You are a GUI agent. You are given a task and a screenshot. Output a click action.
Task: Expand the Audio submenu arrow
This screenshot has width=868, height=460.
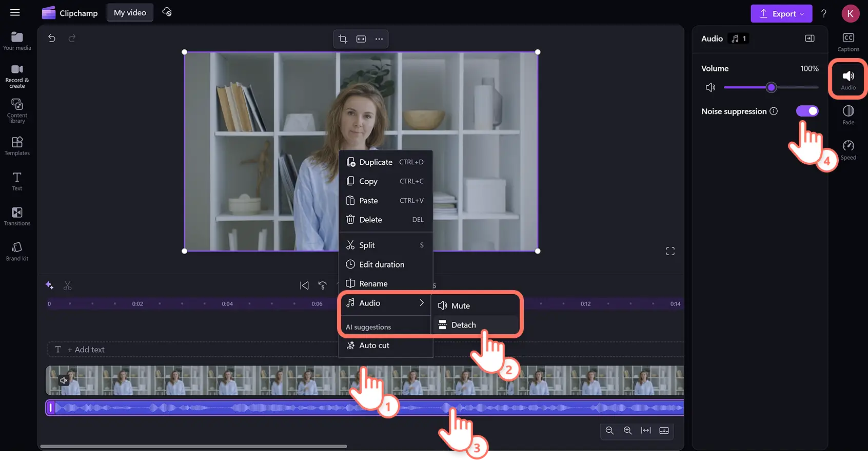click(x=422, y=303)
